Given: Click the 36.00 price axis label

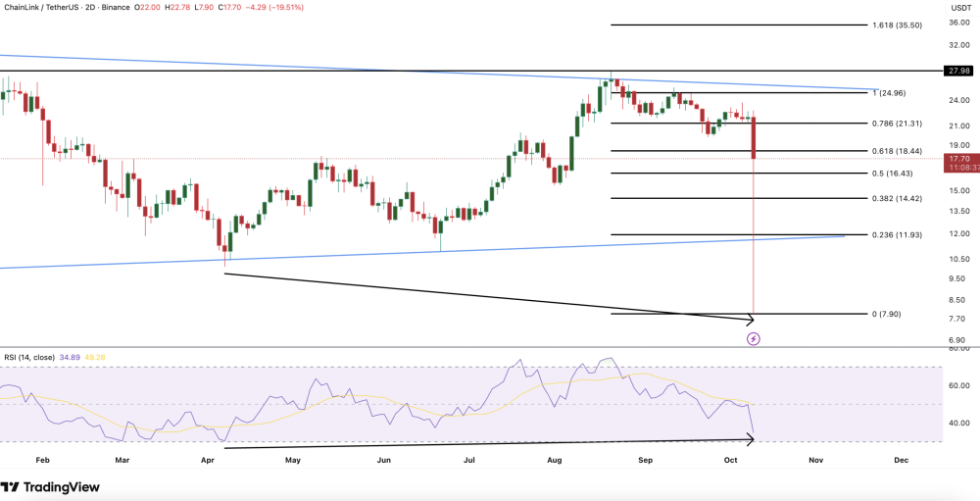Looking at the screenshot, I should (x=958, y=23).
